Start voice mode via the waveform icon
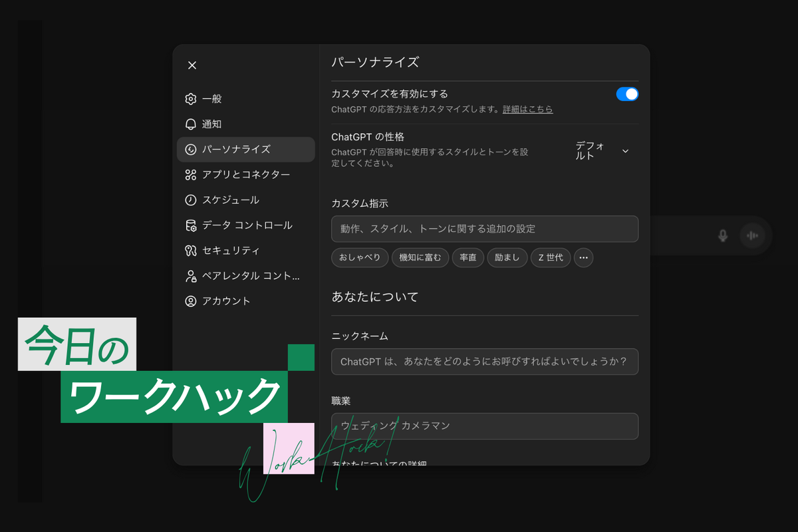The image size is (798, 532). point(753,236)
